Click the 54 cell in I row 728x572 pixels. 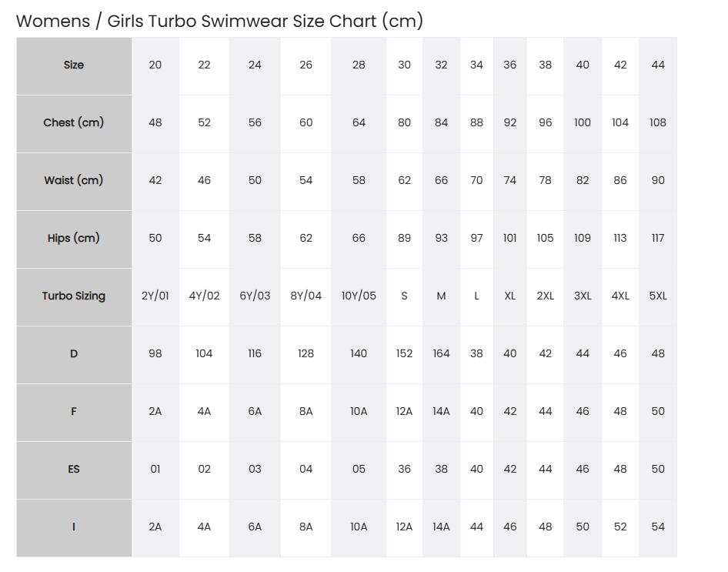pyautogui.click(x=658, y=528)
